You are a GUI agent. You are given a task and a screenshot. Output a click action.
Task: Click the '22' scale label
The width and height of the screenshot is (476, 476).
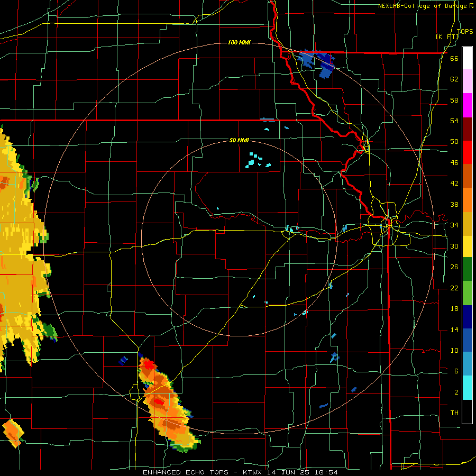(454, 288)
